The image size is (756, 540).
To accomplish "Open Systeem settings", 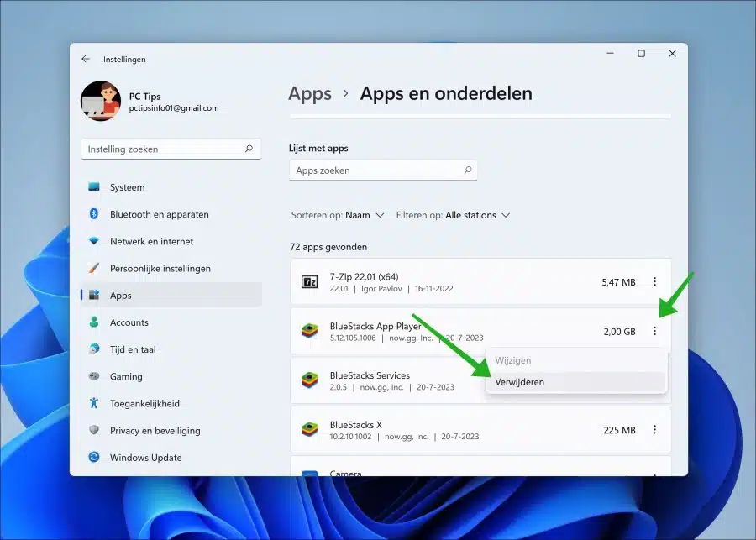I will tap(171, 187).
